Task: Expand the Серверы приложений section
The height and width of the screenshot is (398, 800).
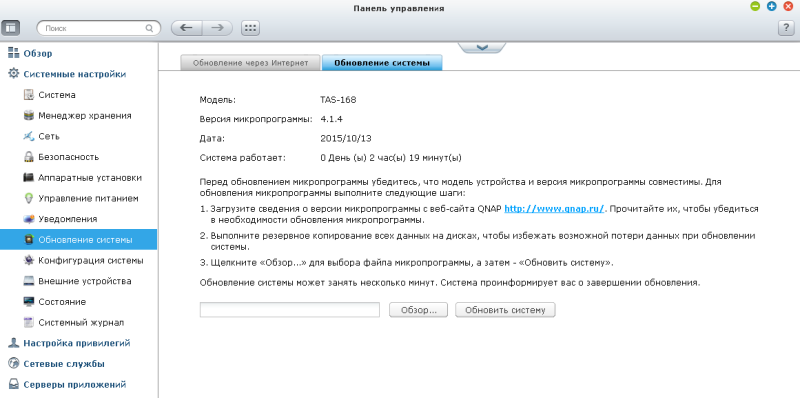Action: 74,385
